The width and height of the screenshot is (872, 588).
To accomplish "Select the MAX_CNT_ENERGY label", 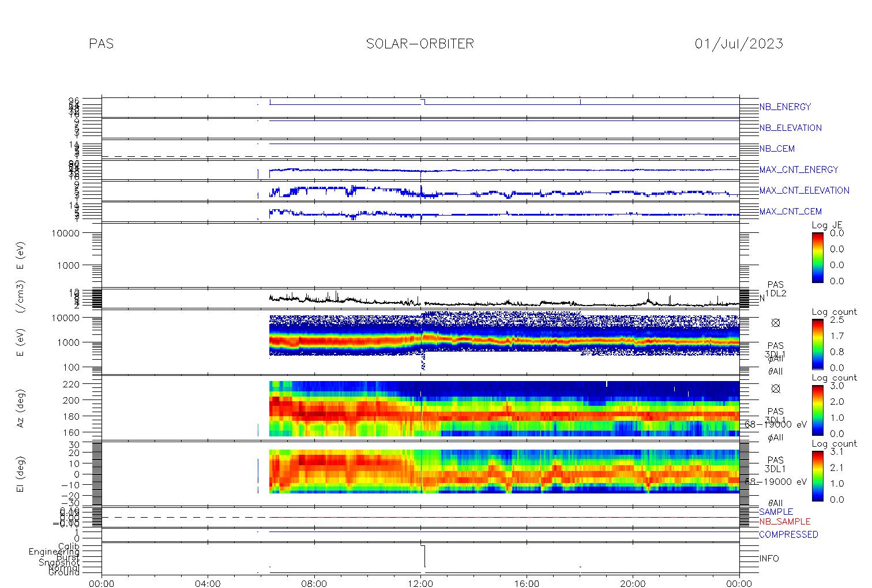I will [799, 169].
